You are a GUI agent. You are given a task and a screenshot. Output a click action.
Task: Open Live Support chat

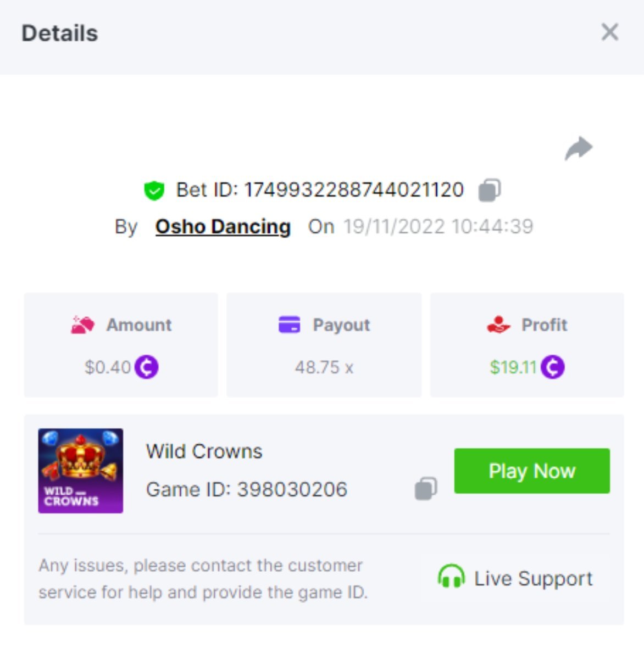pos(515,578)
